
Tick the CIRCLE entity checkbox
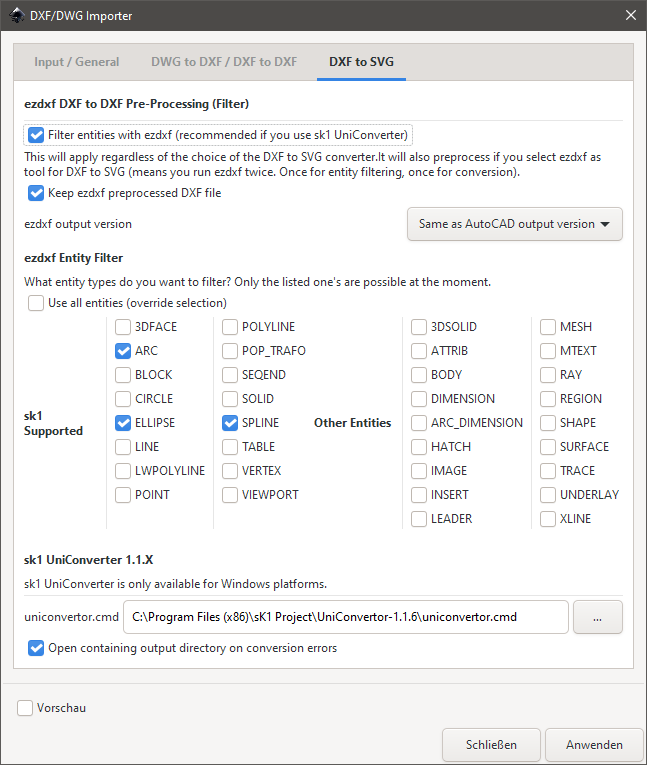[x=123, y=399]
